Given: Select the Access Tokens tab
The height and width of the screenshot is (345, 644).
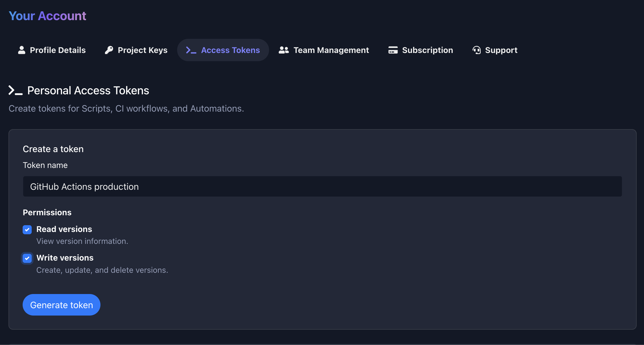Looking at the screenshot, I should click(x=223, y=50).
